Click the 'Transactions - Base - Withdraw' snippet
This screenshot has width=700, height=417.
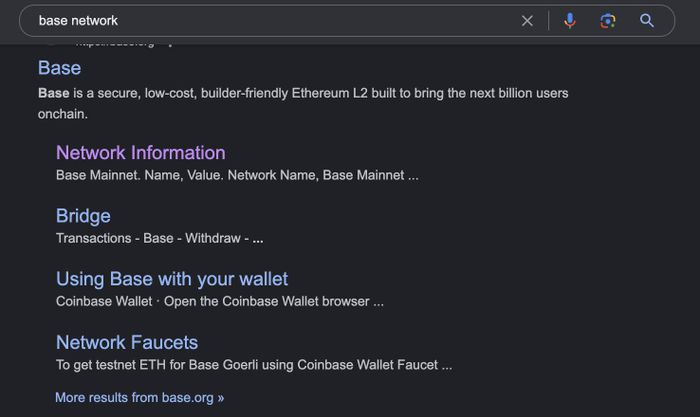point(159,238)
